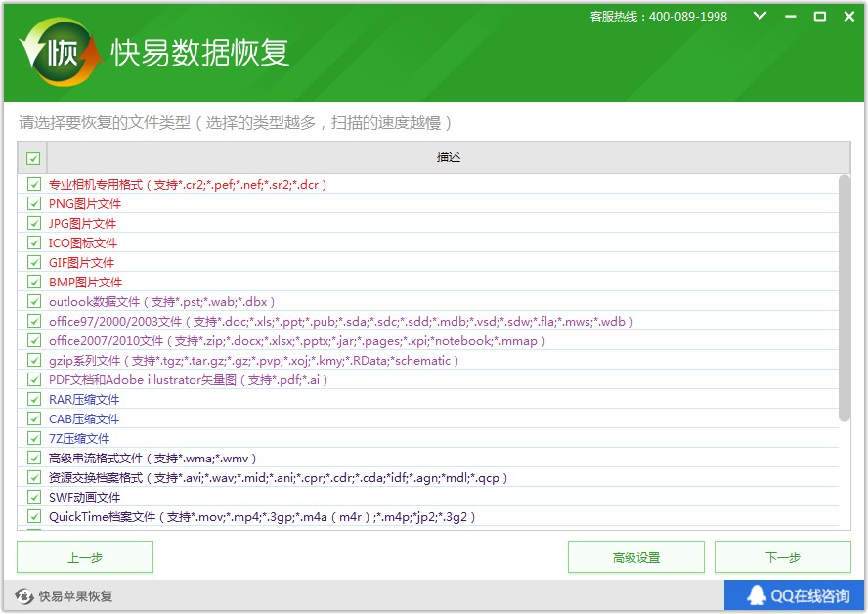Disable RAR压缩文件 checkbox

coord(34,400)
